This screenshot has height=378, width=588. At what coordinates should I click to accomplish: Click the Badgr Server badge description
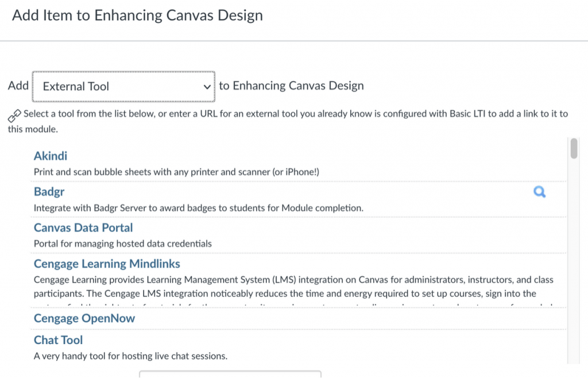[x=198, y=208]
